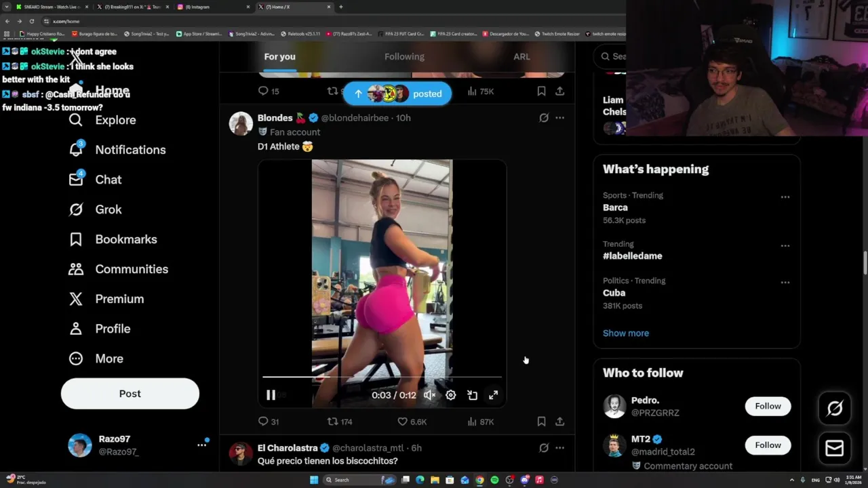
Task: Share the Blondes D1 Athlete post
Action: click(559, 422)
